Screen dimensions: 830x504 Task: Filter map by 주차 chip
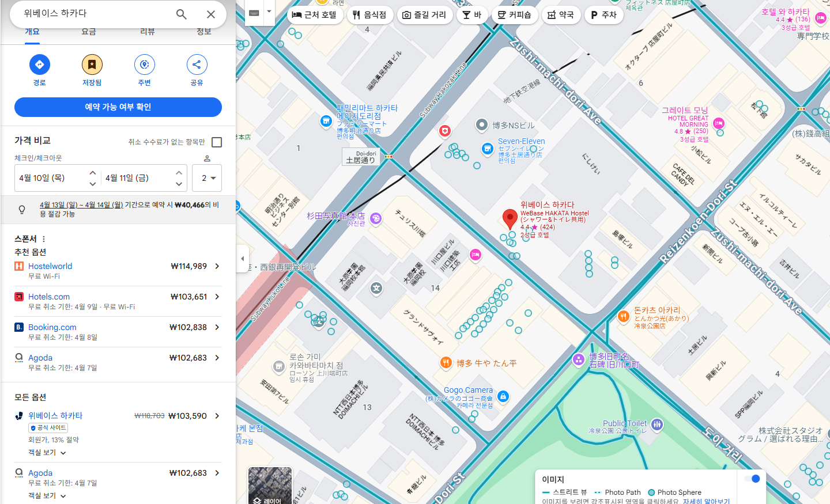click(x=604, y=15)
